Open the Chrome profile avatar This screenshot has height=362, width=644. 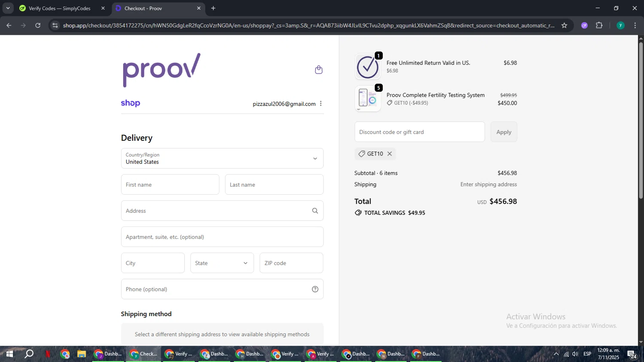tap(620, 25)
